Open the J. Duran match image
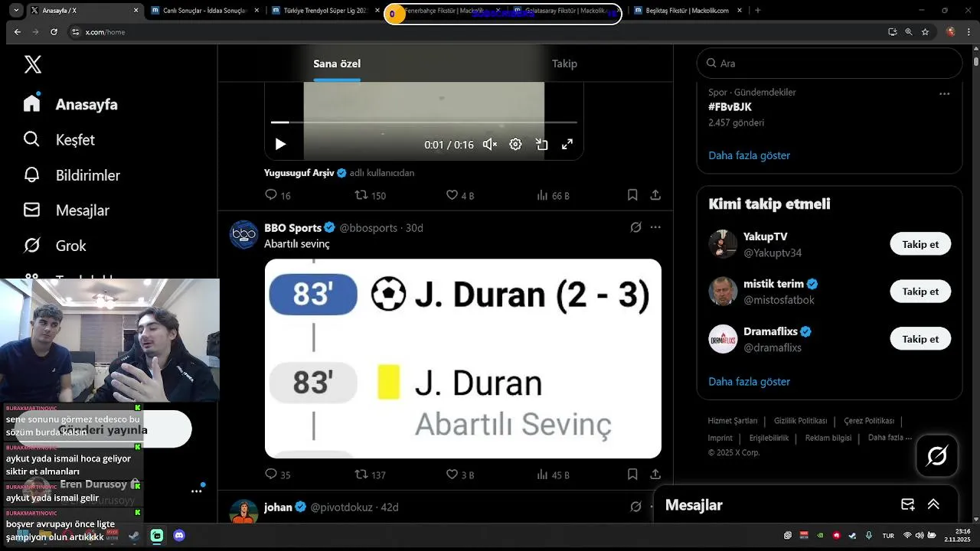The width and height of the screenshot is (980, 551). click(462, 358)
